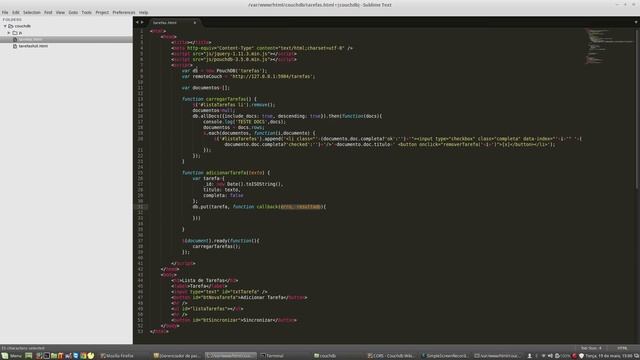Expand the js folder in sidebar
The width and height of the screenshot is (640, 360).
(x=9, y=33)
